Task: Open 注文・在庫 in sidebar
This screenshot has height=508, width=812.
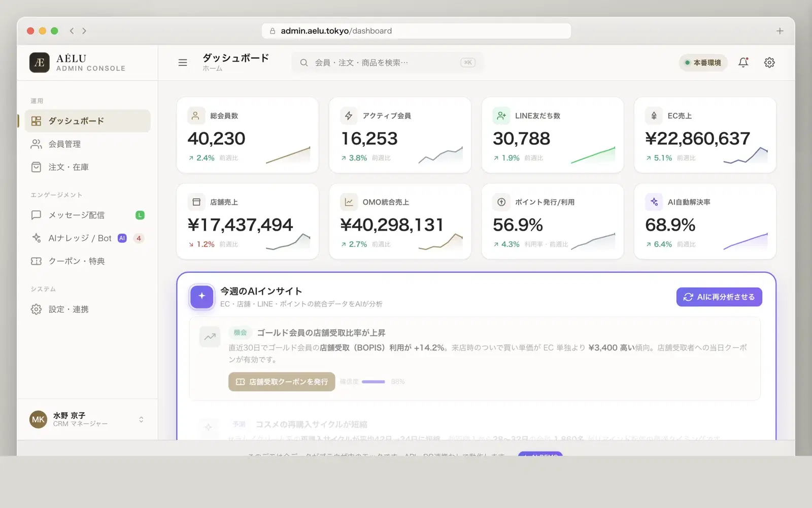Action: 87,167
